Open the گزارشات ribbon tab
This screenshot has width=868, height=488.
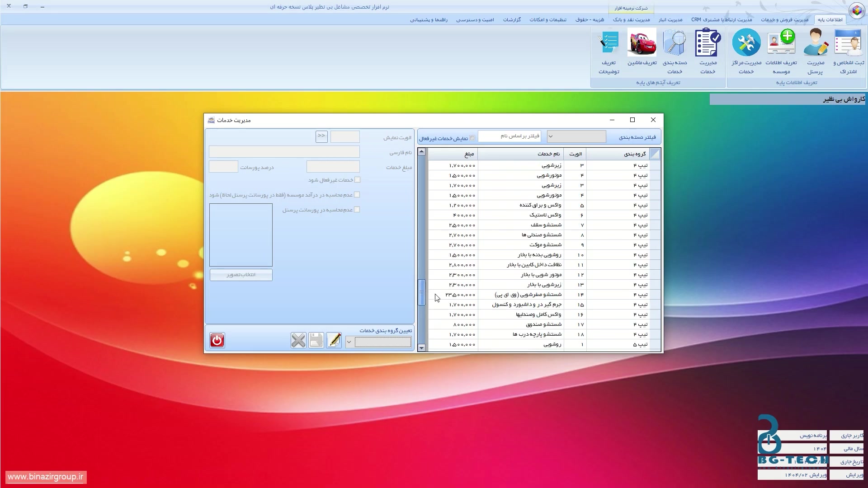point(512,20)
